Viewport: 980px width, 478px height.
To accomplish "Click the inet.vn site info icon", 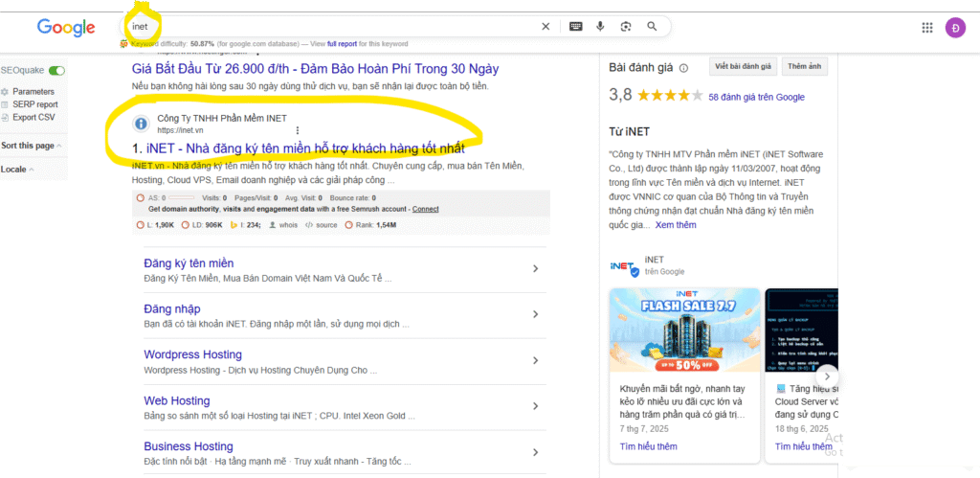I will (x=142, y=124).
